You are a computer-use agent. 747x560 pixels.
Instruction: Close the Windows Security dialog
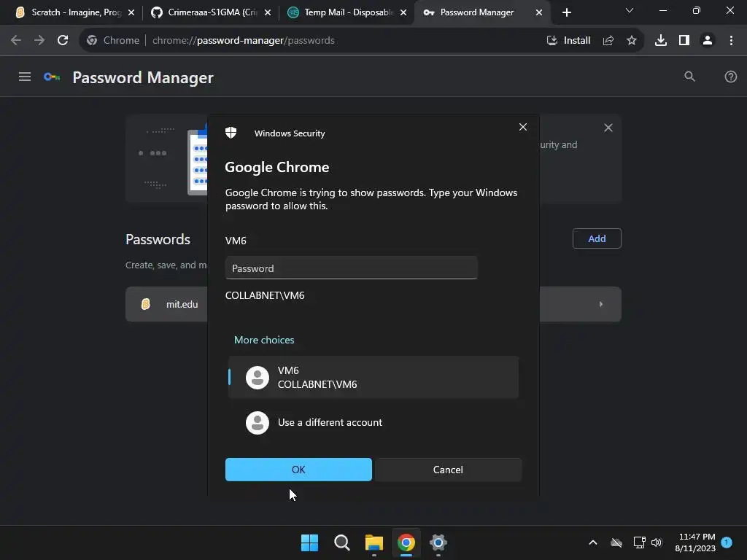click(x=522, y=127)
